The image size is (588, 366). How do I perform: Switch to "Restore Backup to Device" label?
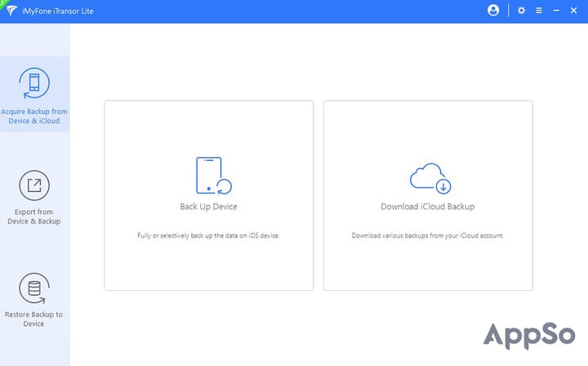pos(33,319)
